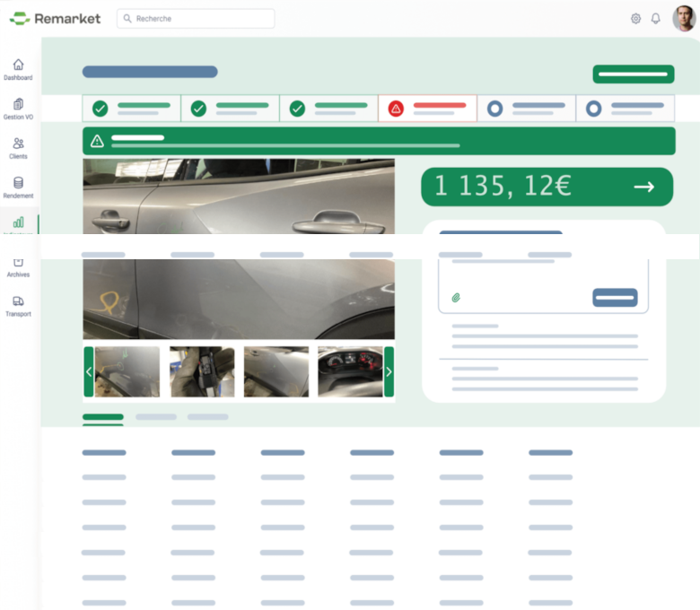This screenshot has width=700, height=610.
Task: Click the Recherche search field
Action: 196,19
